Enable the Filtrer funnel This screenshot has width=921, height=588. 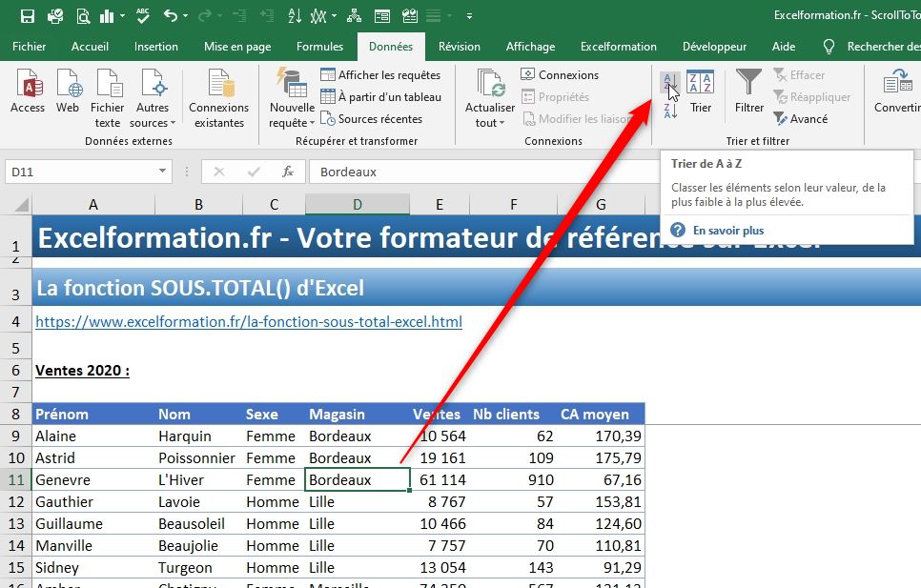pos(748,91)
